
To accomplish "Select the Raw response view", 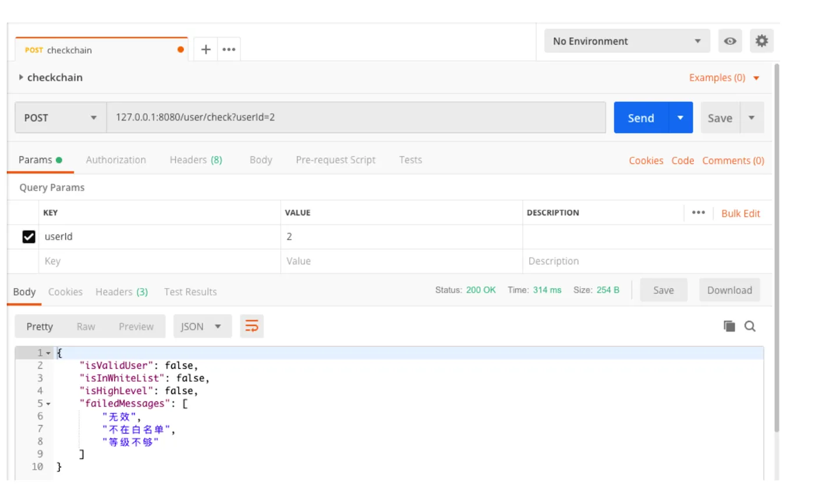I will pos(86,326).
